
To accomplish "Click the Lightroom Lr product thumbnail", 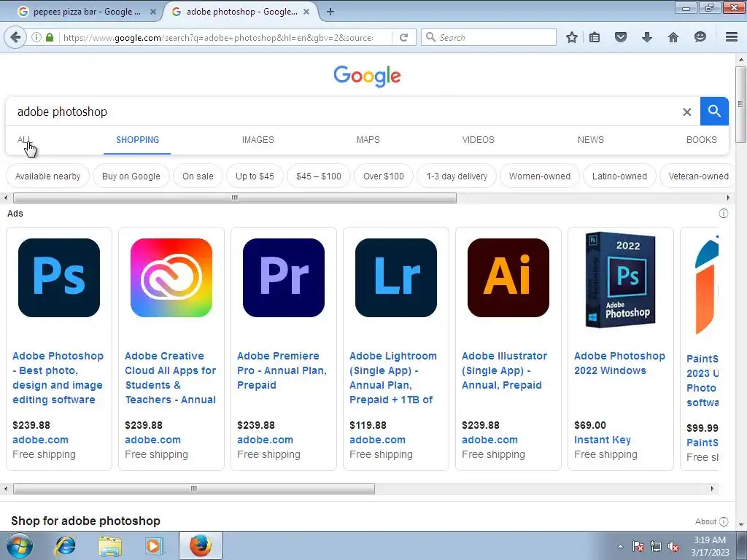I will pos(396,278).
